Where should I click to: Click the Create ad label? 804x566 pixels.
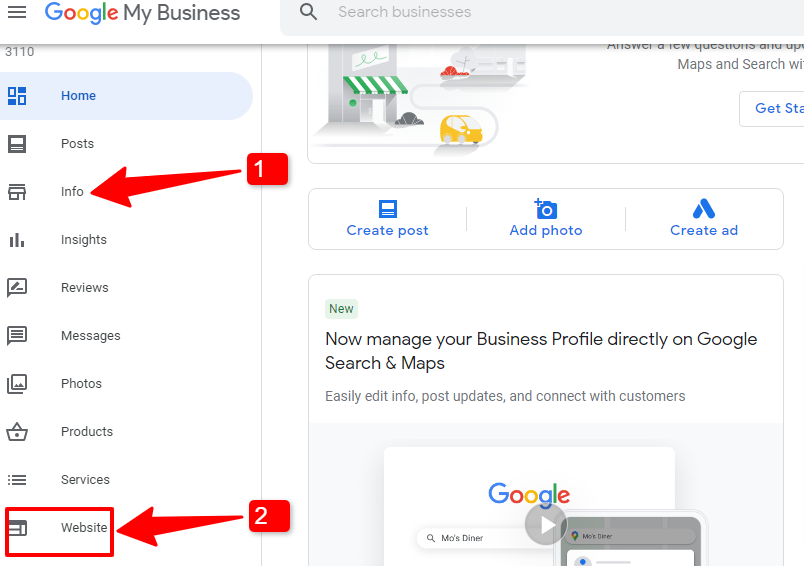point(704,231)
